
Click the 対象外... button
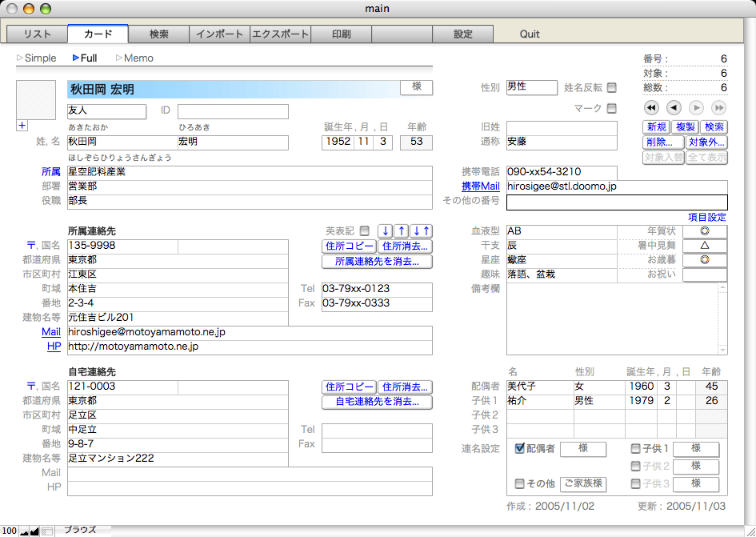[x=707, y=142]
